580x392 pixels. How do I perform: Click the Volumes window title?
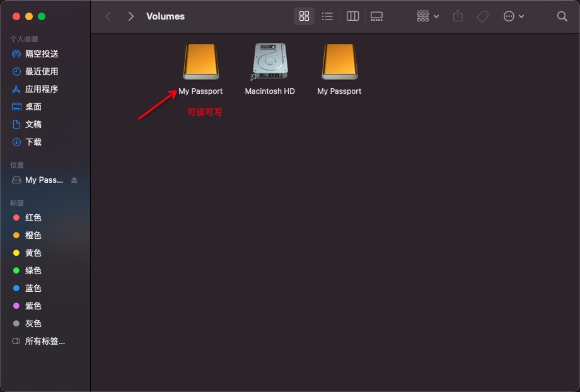[x=165, y=16]
